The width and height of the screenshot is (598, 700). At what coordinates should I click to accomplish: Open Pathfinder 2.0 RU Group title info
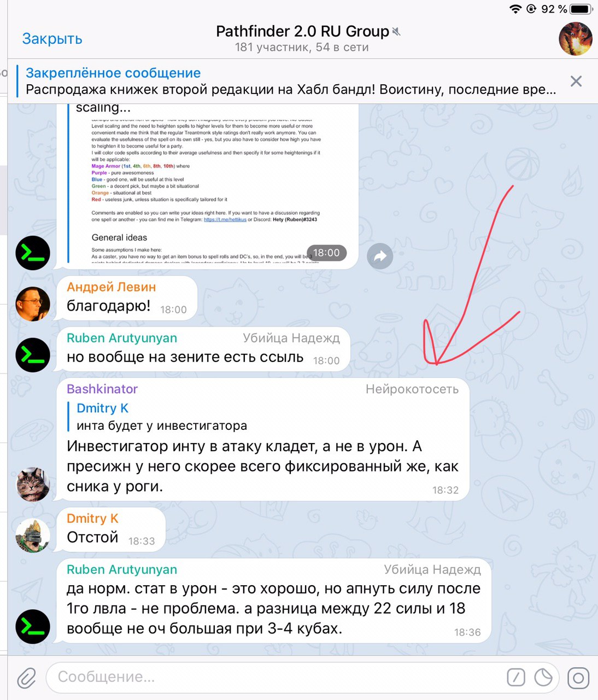(302, 32)
